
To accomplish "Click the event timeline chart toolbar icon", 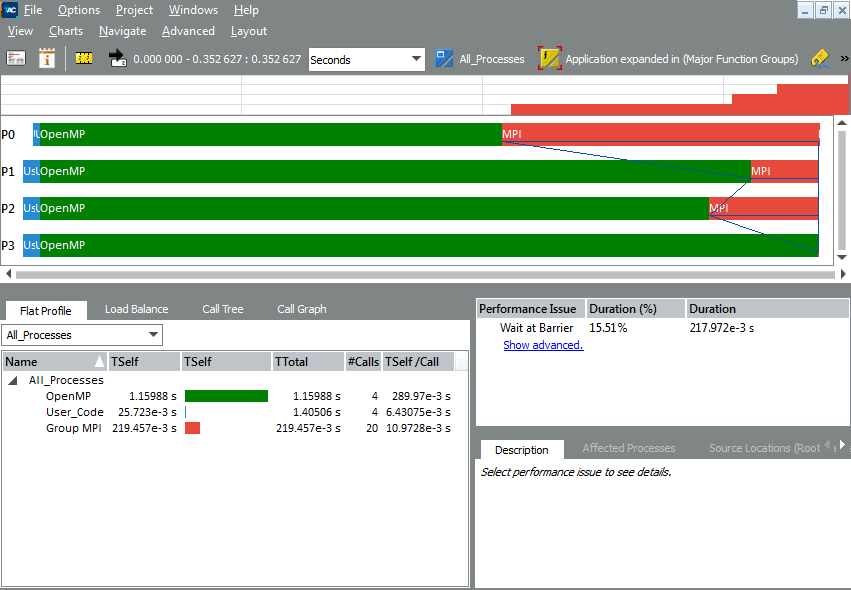I will pyautogui.click(x=16, y=59).
